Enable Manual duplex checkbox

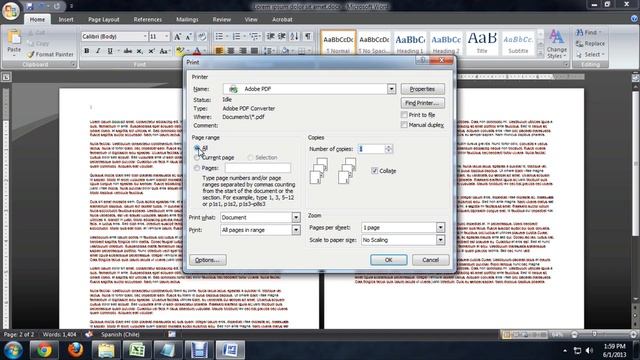(404, 125)
